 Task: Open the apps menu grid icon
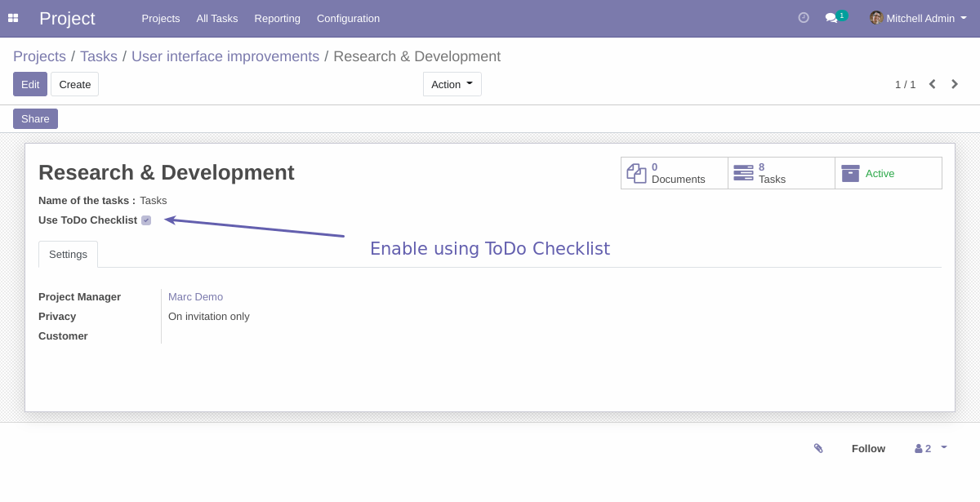pos(13,18)
